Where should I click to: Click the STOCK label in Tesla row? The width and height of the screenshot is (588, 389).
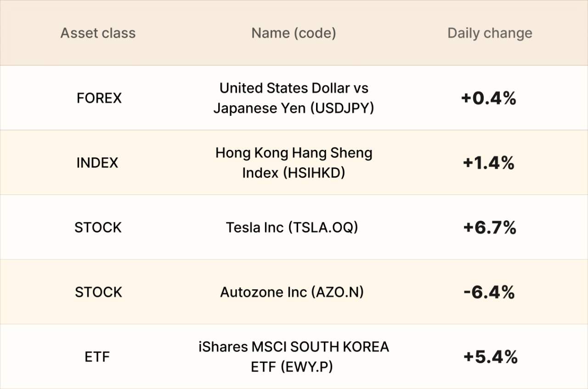tap(98, 228)
